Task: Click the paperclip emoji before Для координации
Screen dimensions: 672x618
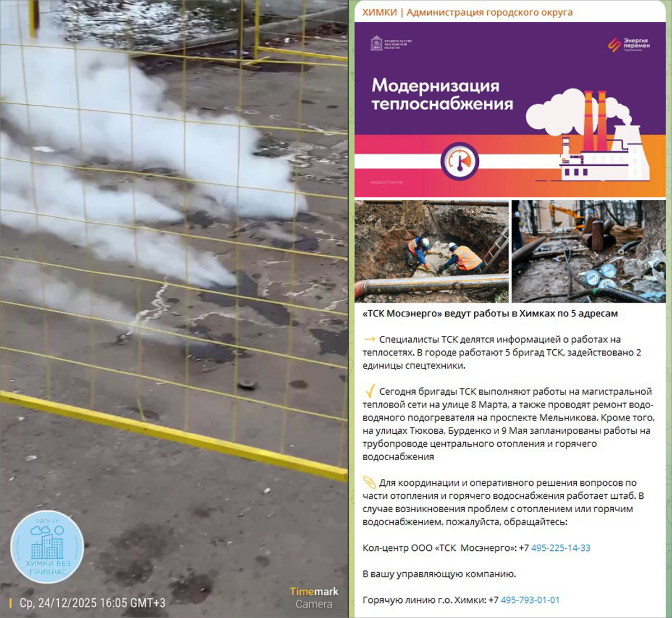Action: click(x=369, y=482)
